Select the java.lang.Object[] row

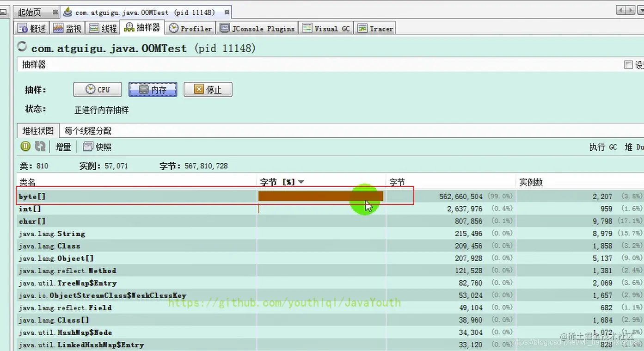click(331, 259)
